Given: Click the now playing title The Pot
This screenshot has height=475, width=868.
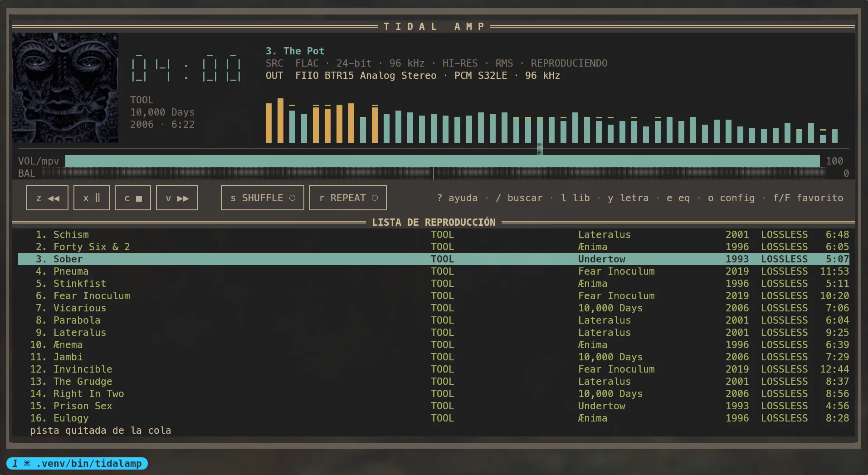Looking at the screenshot, I should click(295, 51).
